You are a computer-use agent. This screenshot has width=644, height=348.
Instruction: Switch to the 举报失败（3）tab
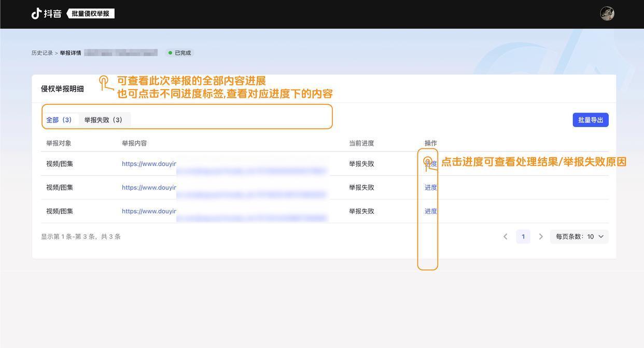tap(104, 120)
